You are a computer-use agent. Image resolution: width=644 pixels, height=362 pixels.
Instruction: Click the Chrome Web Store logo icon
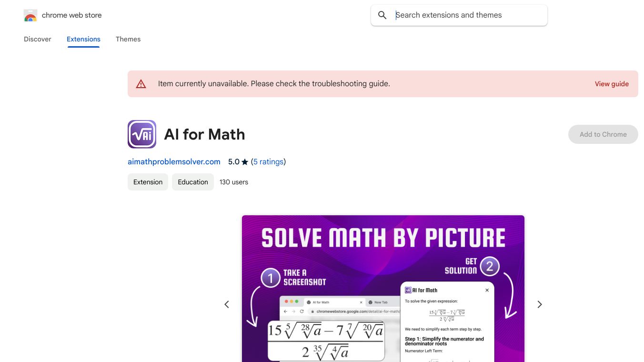tap(30, 15)
